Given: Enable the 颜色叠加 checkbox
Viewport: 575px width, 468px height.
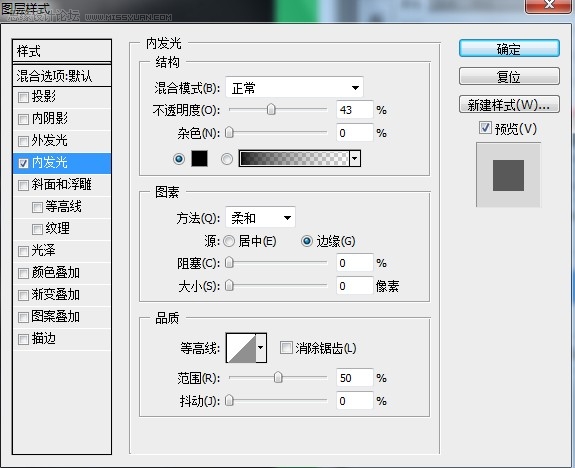Looking at the screenshot, I should click(x=23, y=273).
